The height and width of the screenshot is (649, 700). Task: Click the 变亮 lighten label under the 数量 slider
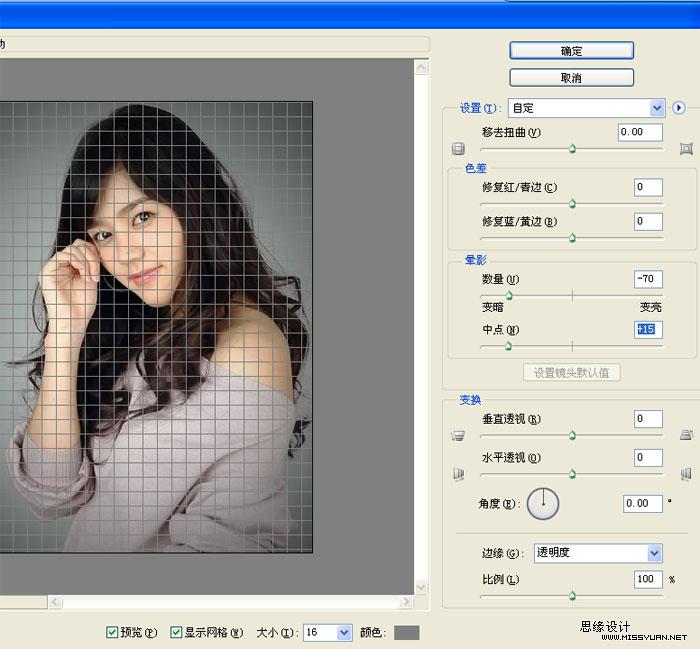(x=651, y=307)
